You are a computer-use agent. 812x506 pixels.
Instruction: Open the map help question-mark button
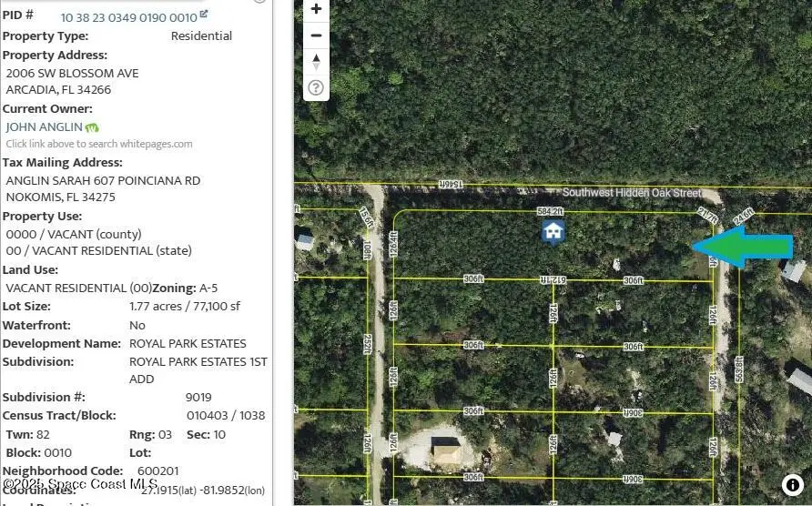[316, 87]
